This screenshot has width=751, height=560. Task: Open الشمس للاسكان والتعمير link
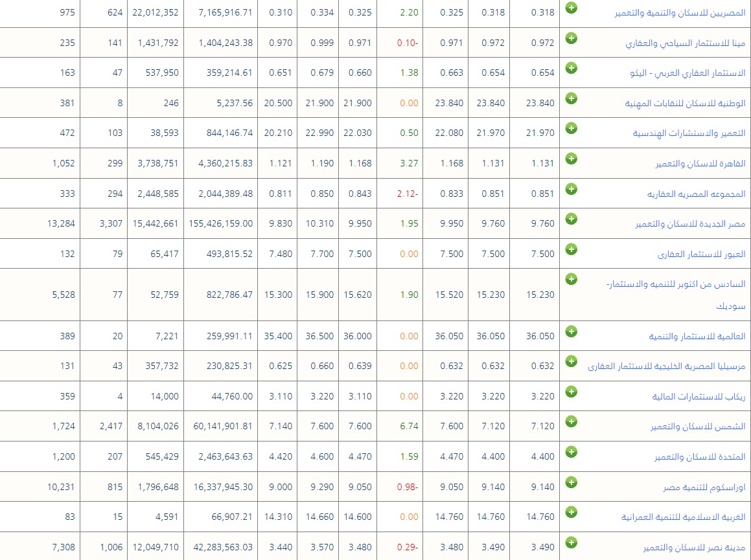tap(698, 427)
